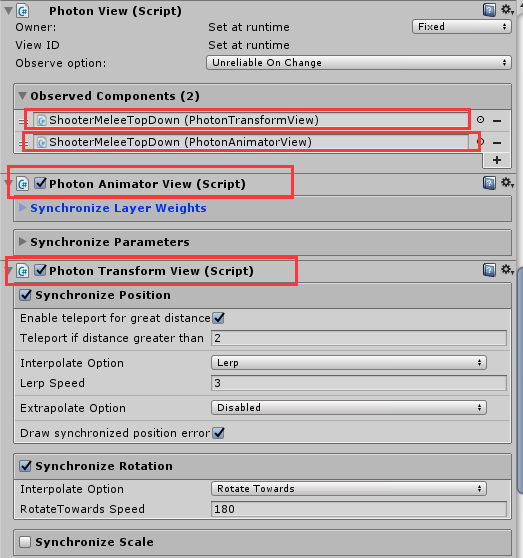Select ShooterMeleeTopDown (PhotonAnimatorView) object field
The width and height of the screenshot is (523, 558).
[251, 142]
